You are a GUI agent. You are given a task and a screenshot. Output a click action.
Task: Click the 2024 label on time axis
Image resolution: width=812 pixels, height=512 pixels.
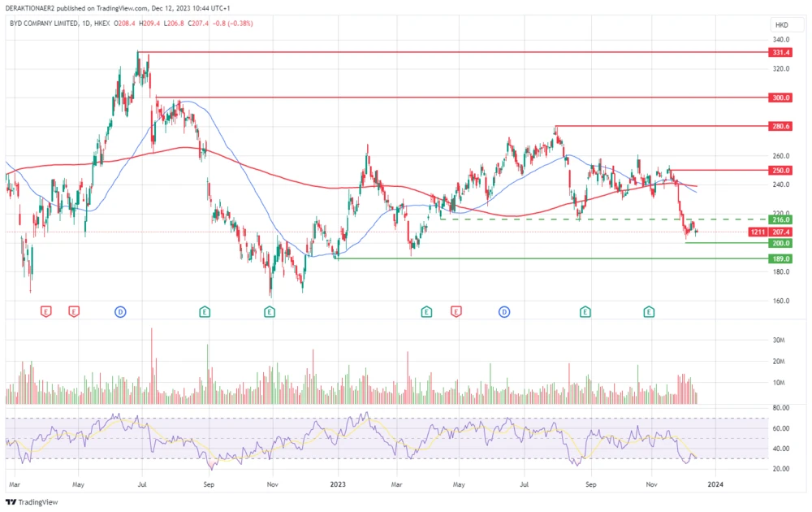[715, 483]
